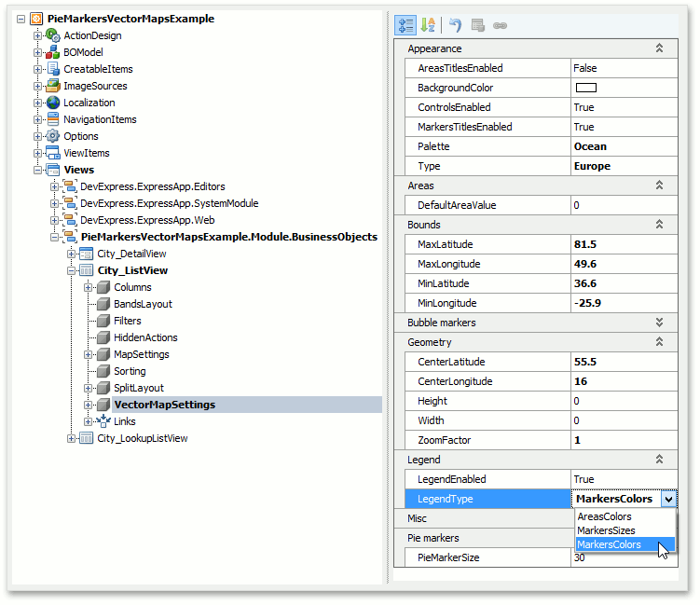Expand the Bubble markers category
Viewport: 700px width, 605px height.
pos(659,323)
